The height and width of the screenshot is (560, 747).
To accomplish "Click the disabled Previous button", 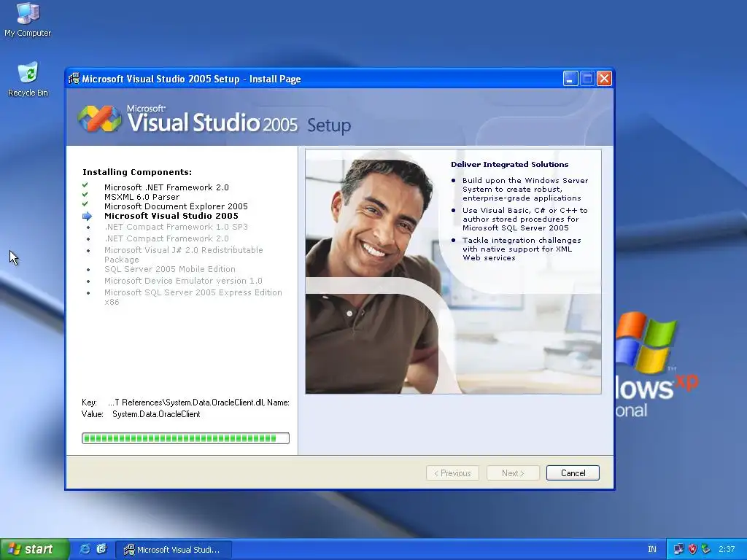I will (452, 472).
